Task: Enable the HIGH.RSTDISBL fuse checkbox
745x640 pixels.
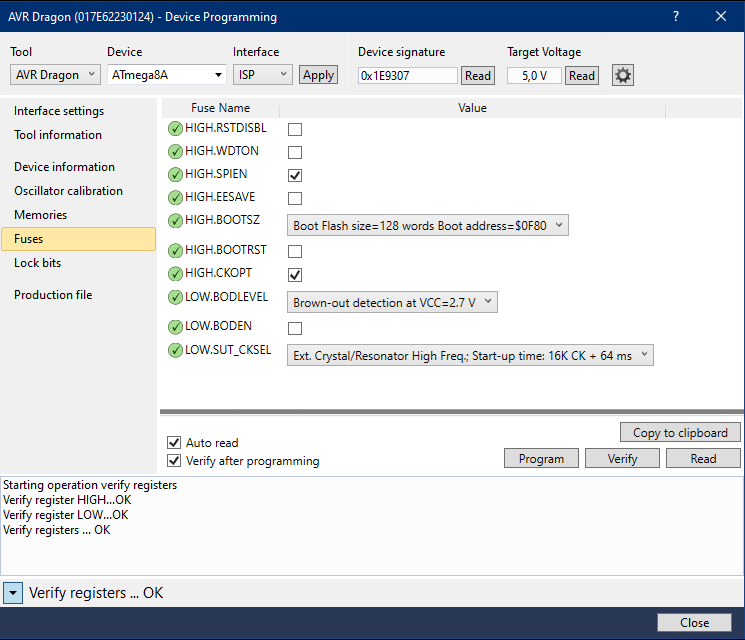Action: coord(295,129)
